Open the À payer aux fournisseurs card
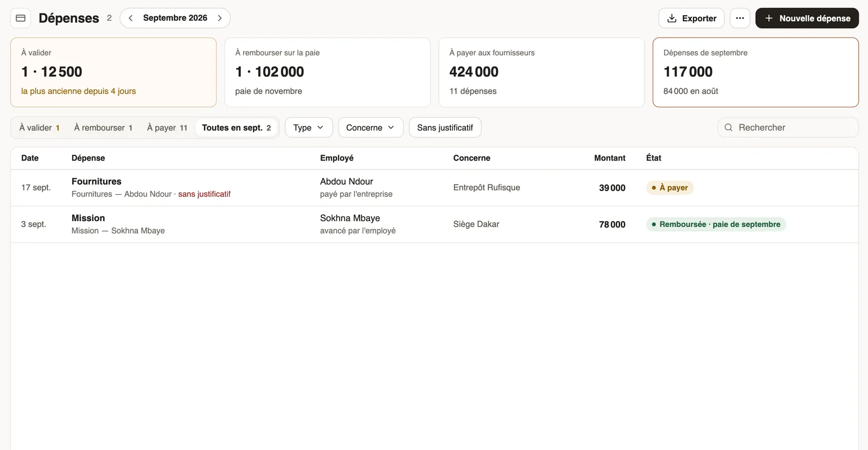The image size is (868, 450). point(541,72)
